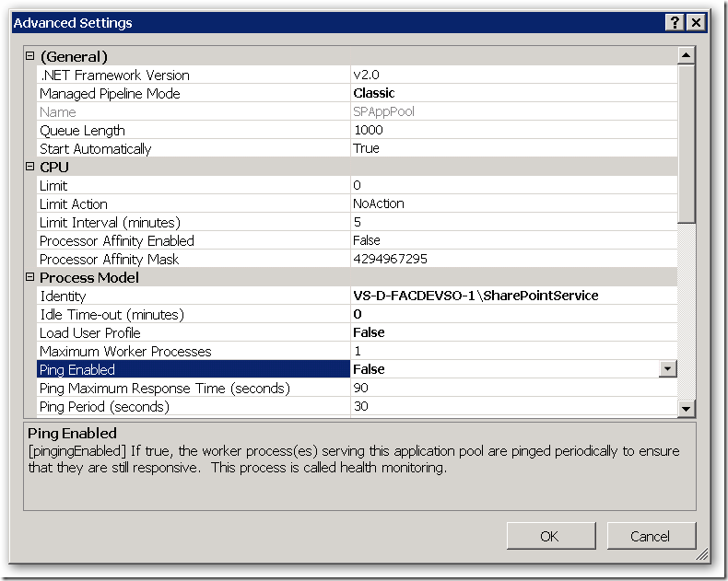Viewport: 728px width, 581px height.
Task: Collapse the Process Model section
Action: coord(30,277)
